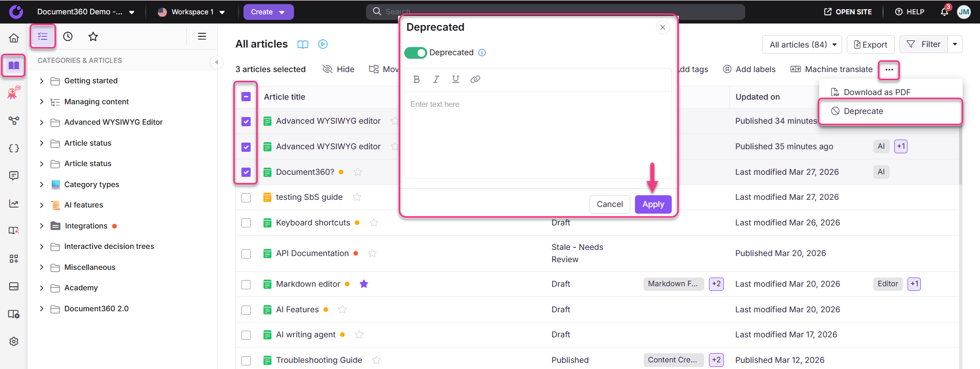Uncheck the first Advanced WYSIWYG editor row
980x369 pixels.
coord(246,121)
